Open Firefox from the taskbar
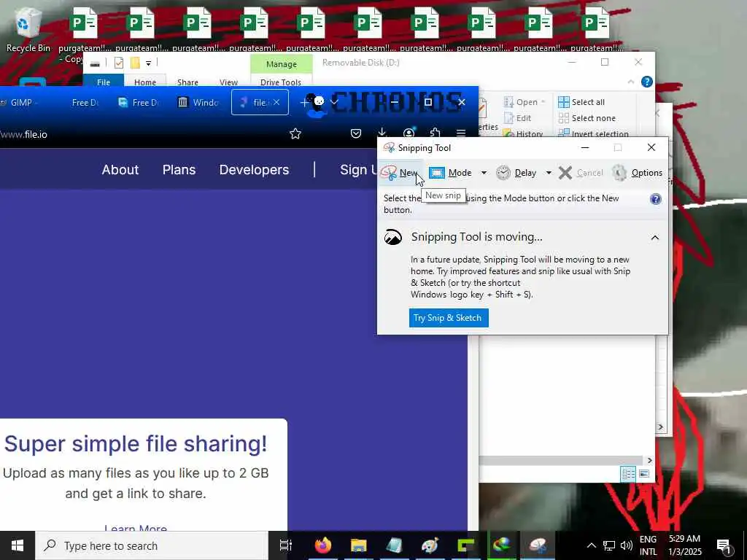The image size is (747, 560). pyautogui.click(x=322, y=545)
